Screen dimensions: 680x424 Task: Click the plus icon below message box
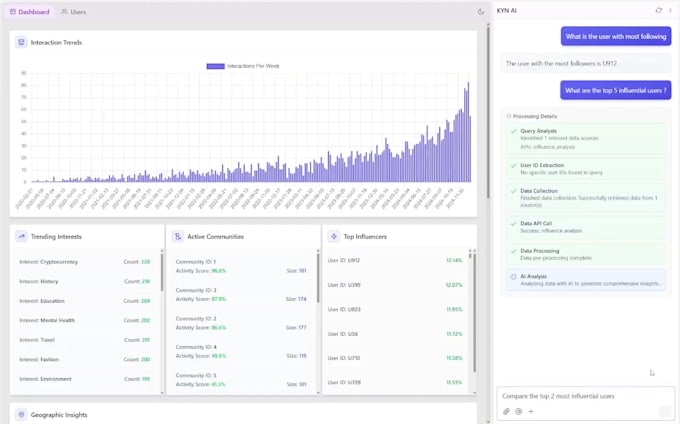click(531, 411)
